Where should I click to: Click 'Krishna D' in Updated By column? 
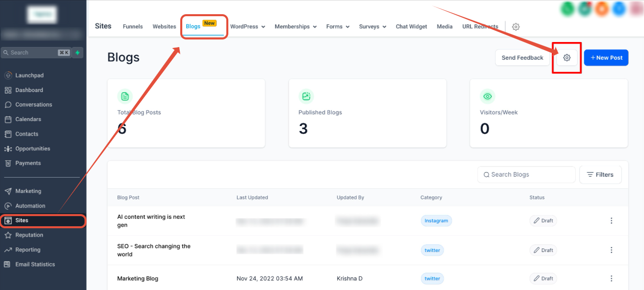[x=349, y=278]
